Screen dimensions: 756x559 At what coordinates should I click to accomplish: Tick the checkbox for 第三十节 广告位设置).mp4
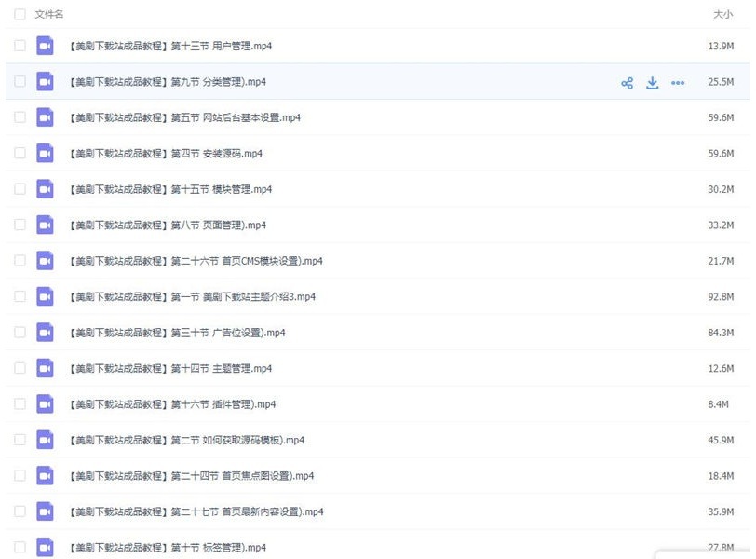[x=20, y=333]
